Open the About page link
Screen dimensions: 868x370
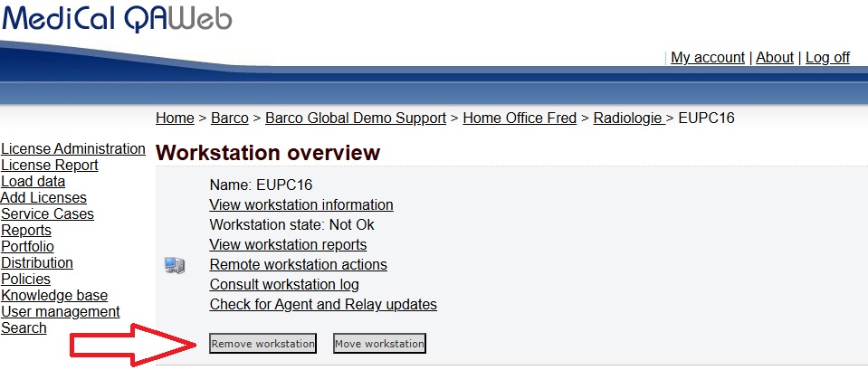click(775, 58)
